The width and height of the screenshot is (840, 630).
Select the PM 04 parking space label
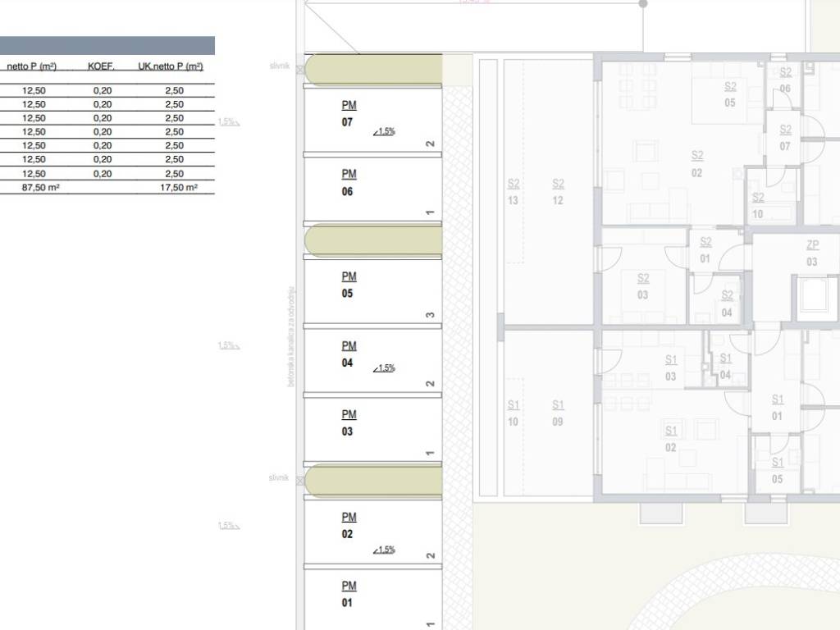click(348, 354)
